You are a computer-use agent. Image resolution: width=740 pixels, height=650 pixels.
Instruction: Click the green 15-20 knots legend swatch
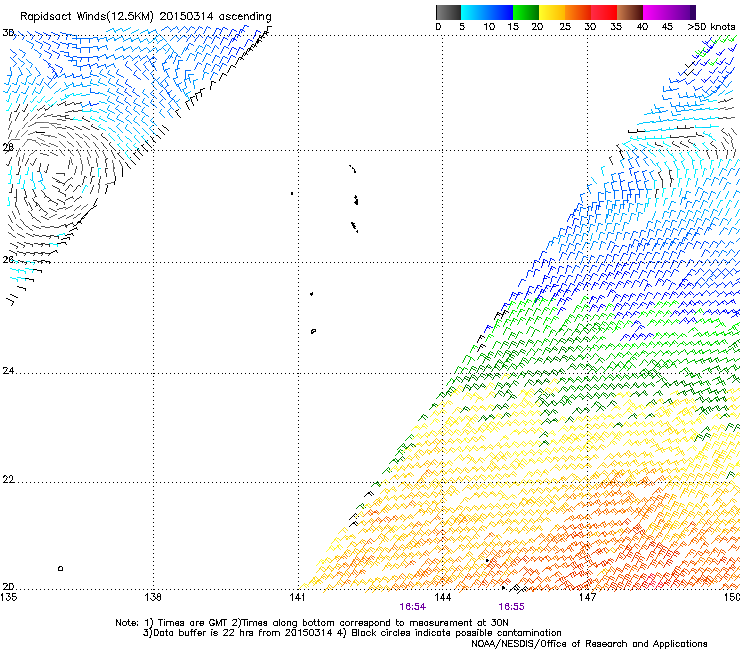(526, 12)
